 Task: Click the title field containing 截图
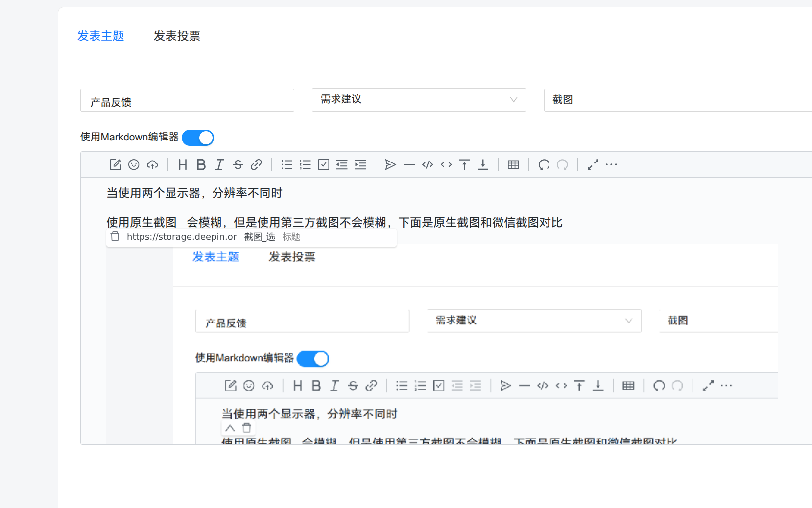click(678, 100)
